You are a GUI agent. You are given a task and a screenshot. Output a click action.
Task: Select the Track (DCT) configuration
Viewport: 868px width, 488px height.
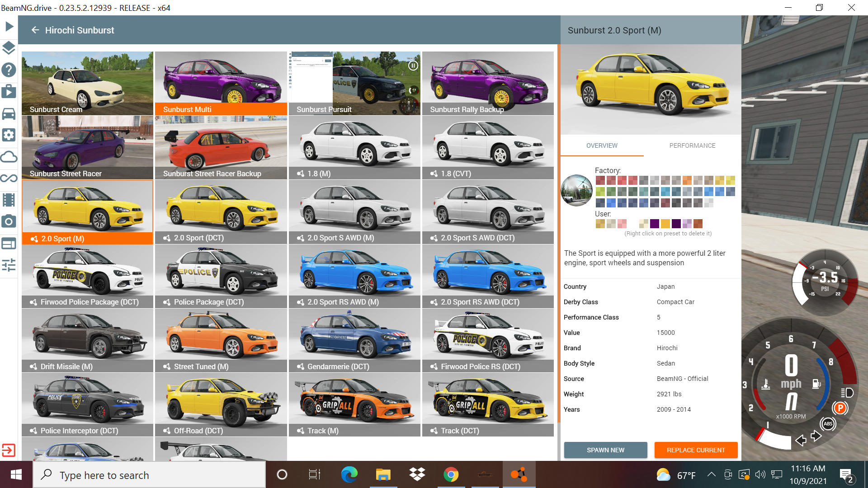tap(488, 405)
